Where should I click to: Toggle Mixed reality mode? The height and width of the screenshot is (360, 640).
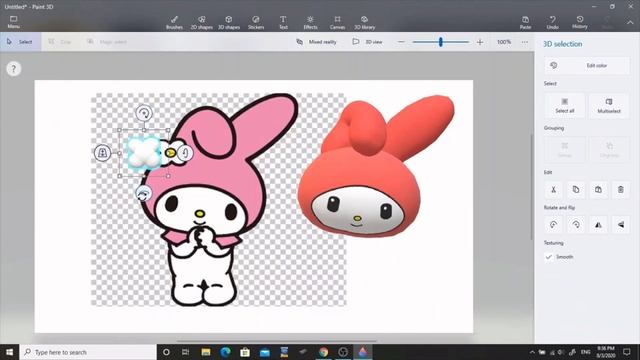tap(317, 42)
